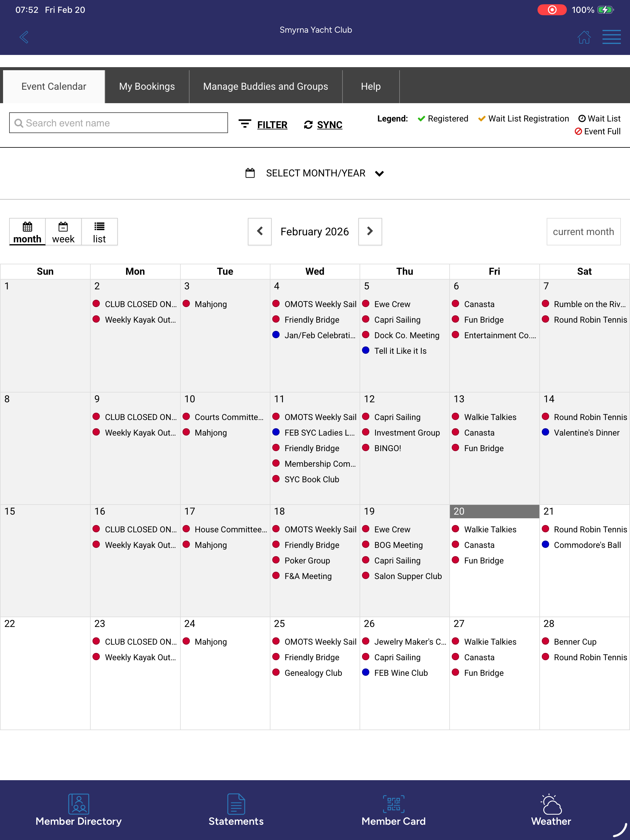Click the filter lines icon
Viewport: 630px width, 840px height.
(x=244, y=124)
